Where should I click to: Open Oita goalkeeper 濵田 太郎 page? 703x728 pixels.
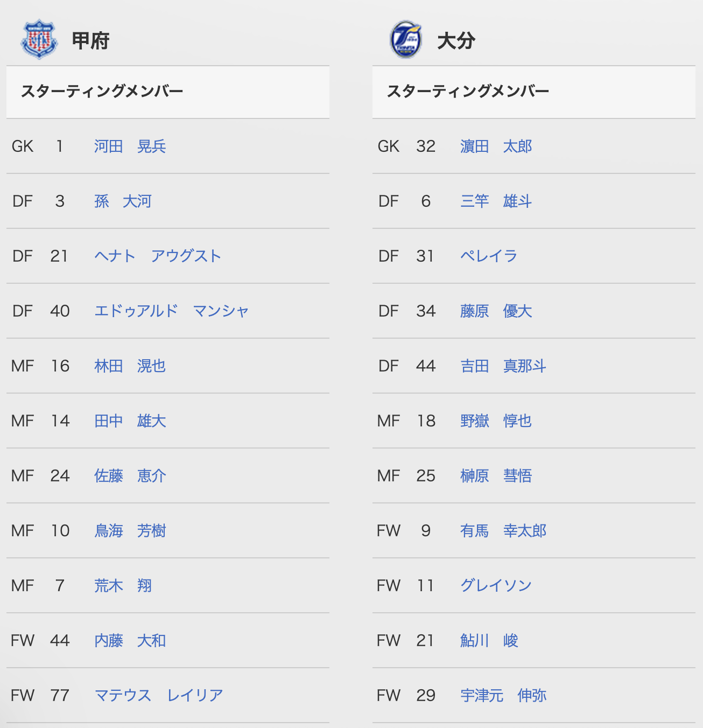[496, 146]
